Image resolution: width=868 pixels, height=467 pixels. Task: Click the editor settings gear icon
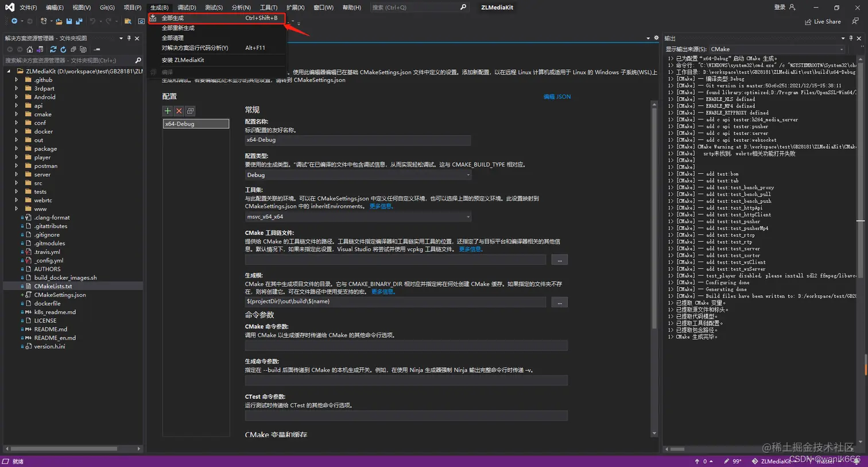656,38
